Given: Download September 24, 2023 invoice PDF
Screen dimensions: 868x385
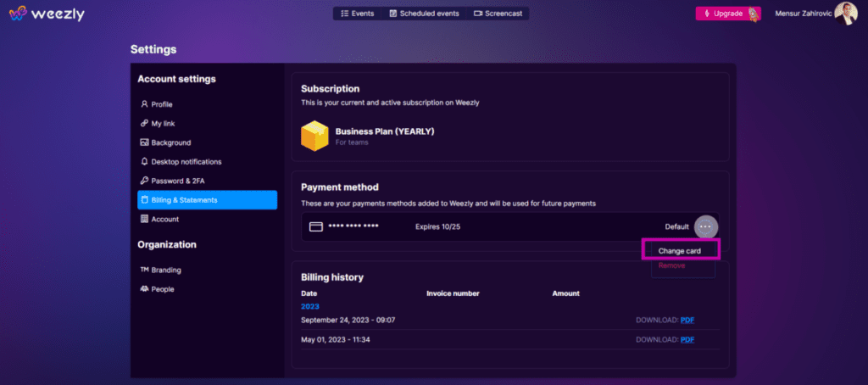Looking at the screenshot, I should click(687, 320).
